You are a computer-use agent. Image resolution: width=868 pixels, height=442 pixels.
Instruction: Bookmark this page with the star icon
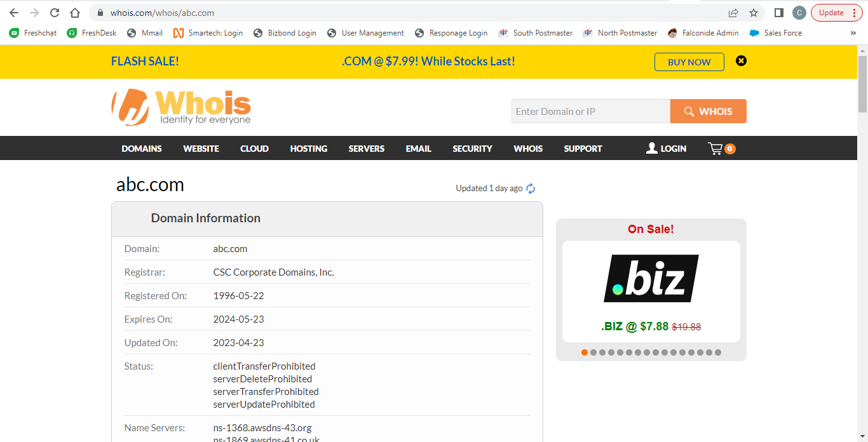tap(754, 13)
